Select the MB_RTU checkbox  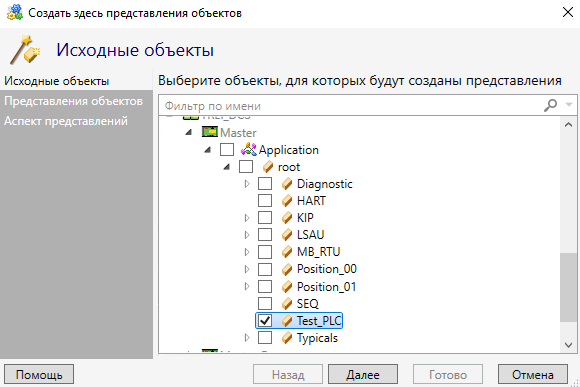click(265, 252)
